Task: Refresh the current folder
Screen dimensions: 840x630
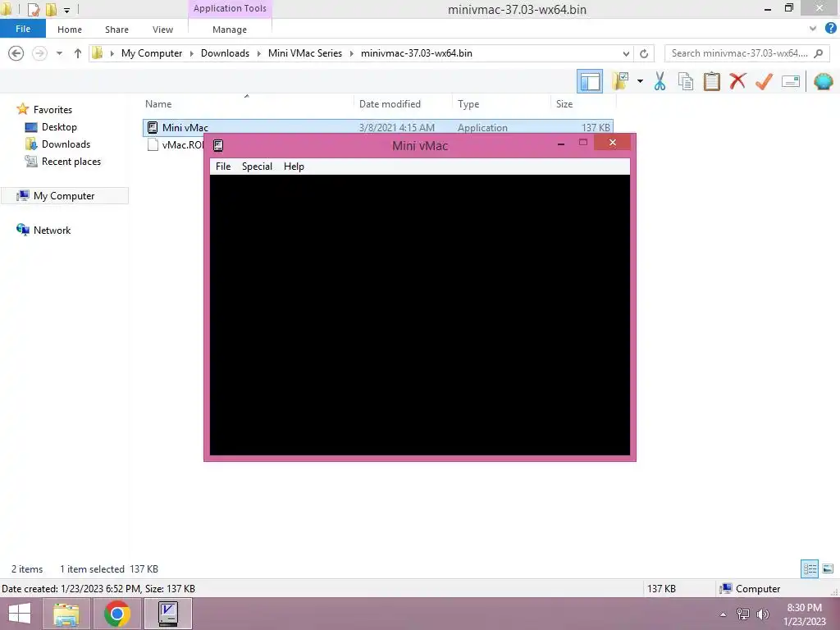Action: point(644,53)
